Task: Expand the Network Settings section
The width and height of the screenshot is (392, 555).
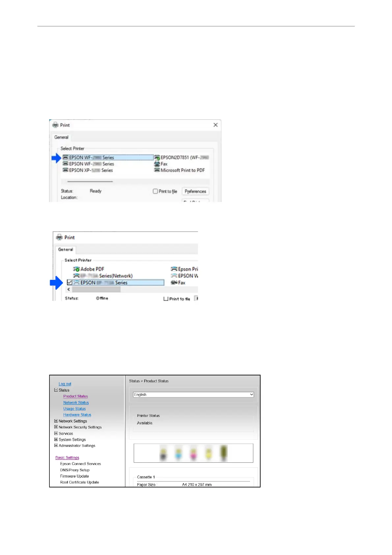Action: 56,421
